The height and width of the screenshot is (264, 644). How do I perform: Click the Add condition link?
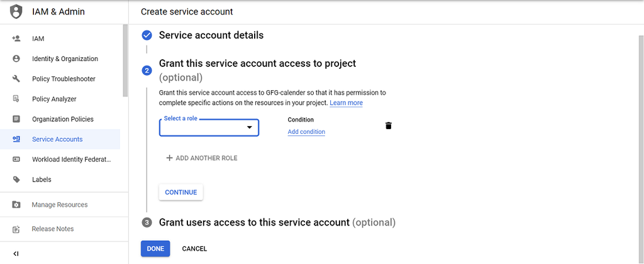pos(306,132)
